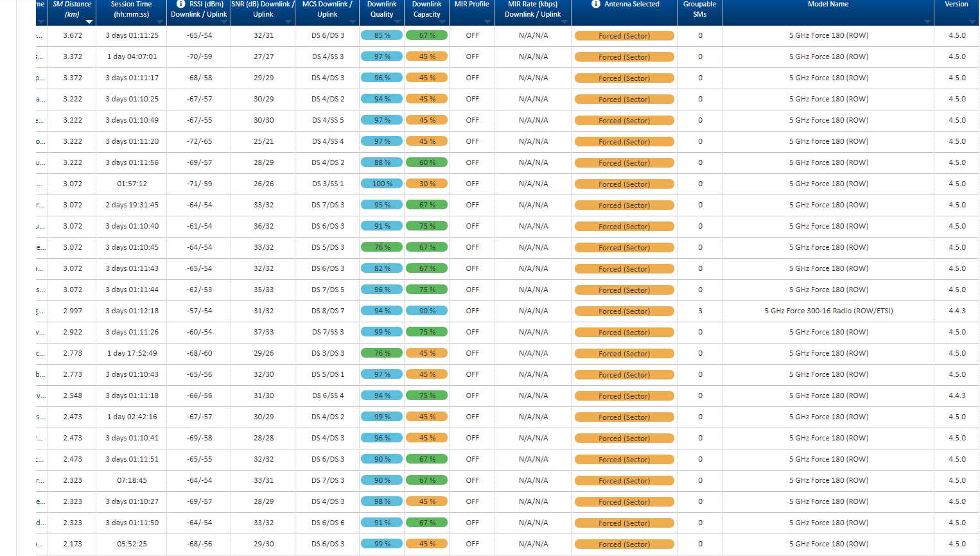Open the Session Time column filter arrow

(160, 22)
